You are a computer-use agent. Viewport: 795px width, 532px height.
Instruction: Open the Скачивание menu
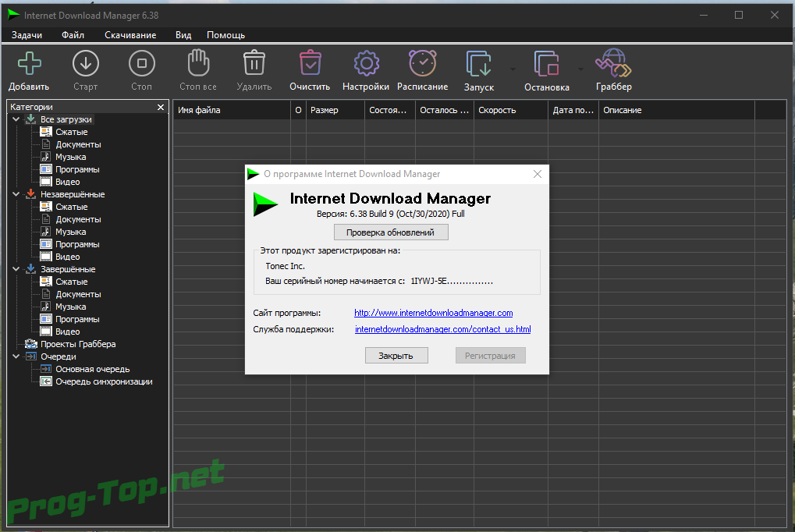130,35
